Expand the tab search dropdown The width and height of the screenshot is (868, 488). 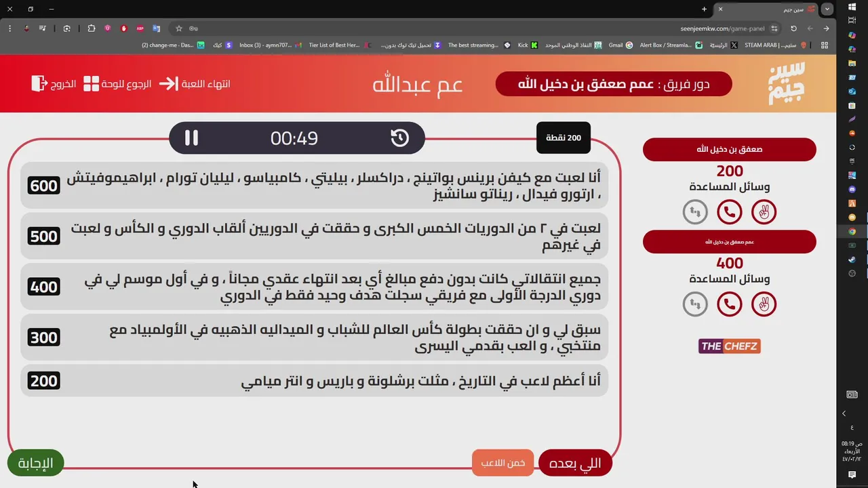click(x=827, y=9)
